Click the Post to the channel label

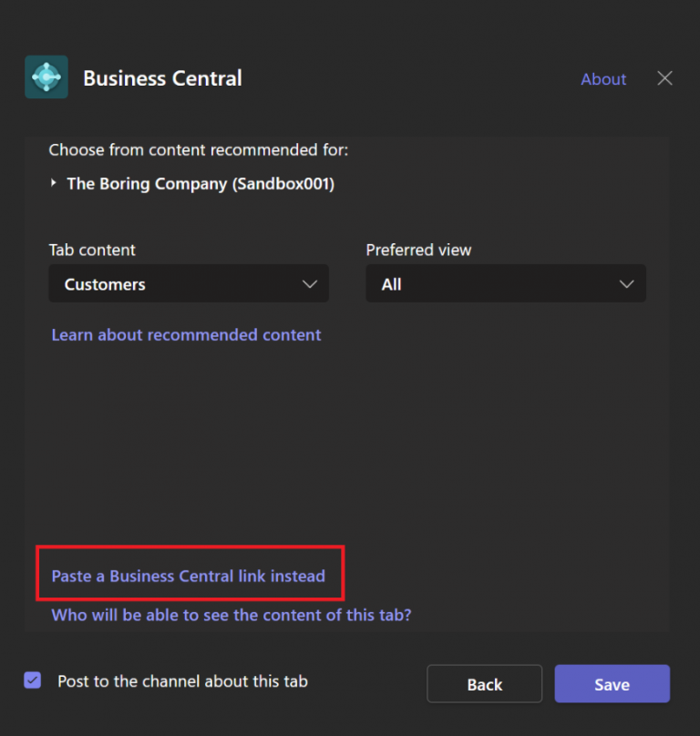click(x=182, y=681)
